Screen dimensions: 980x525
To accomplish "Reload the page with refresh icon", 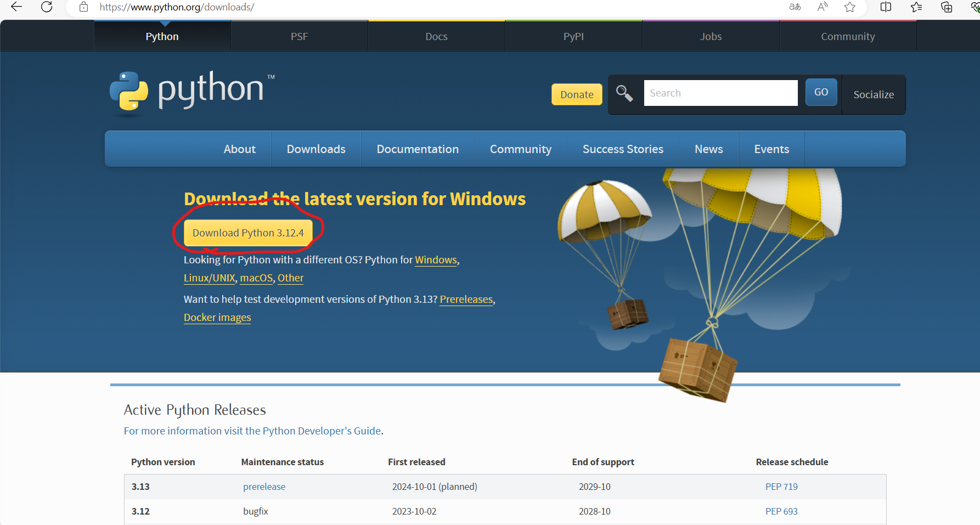I will (x=47, y=7).
